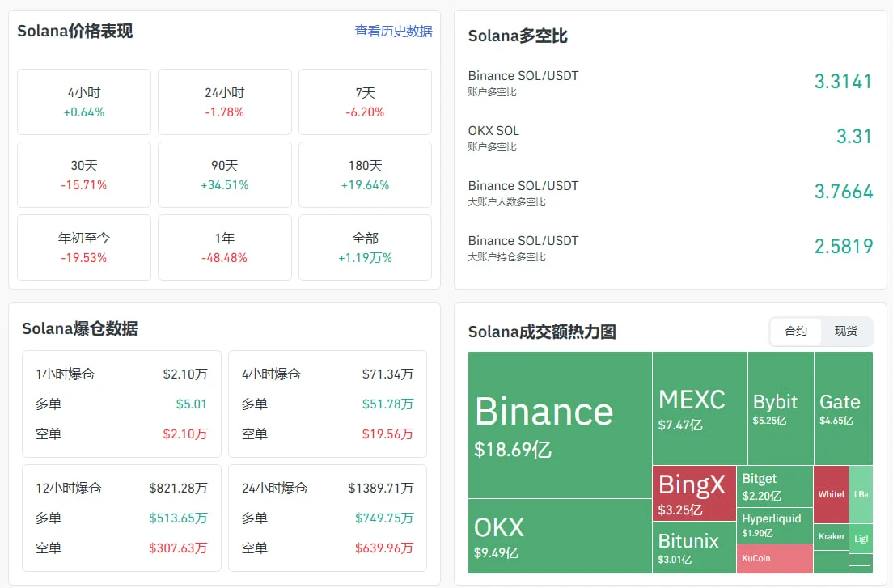This screenshot has height=588, width=893.
Task: Click the Kraken heatmap tile
Action: coord(831,537)
